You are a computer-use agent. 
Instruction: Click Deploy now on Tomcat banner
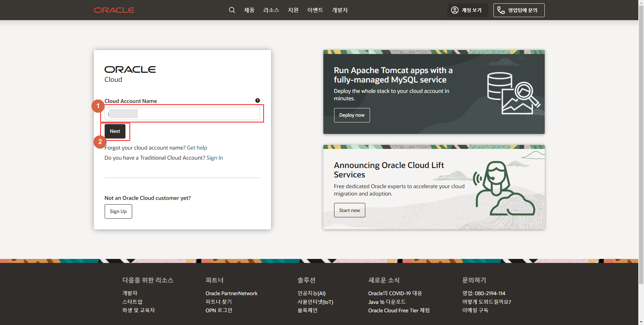(x=352, y=115)
